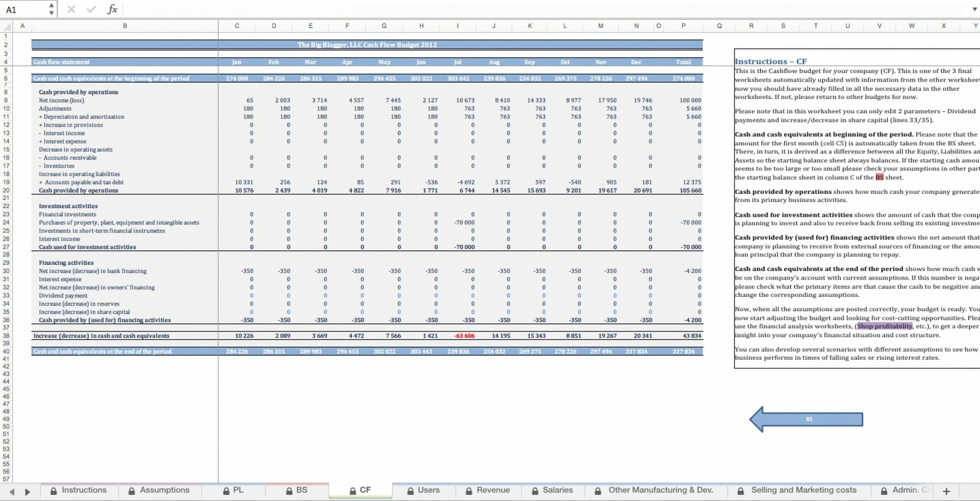Click the red -63 606 value in July
The image size is (980, 501).
pyautogui.click(x=464, y=336)
